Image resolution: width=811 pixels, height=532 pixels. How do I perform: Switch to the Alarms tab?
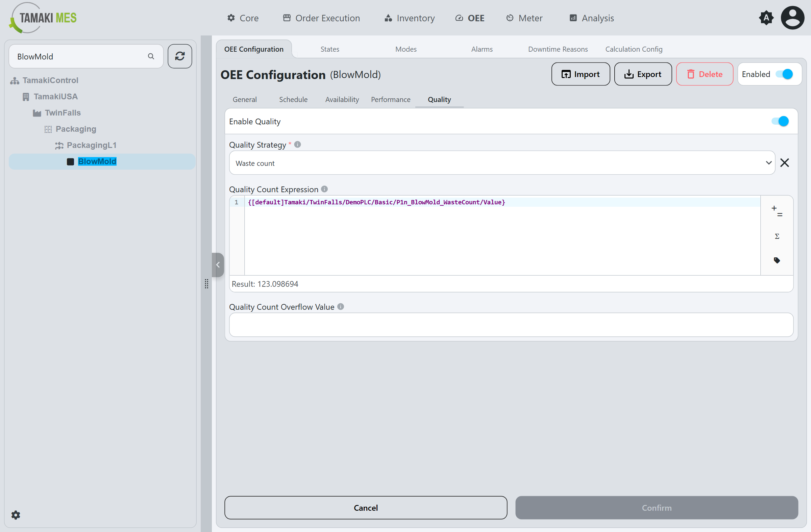(x=482, y=49)
